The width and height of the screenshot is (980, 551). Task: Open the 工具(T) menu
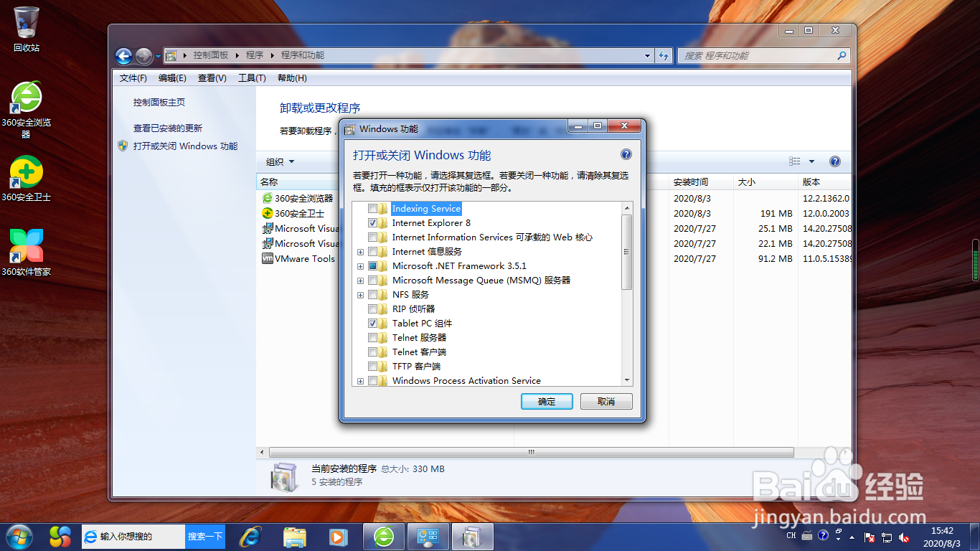click(252, 78)
